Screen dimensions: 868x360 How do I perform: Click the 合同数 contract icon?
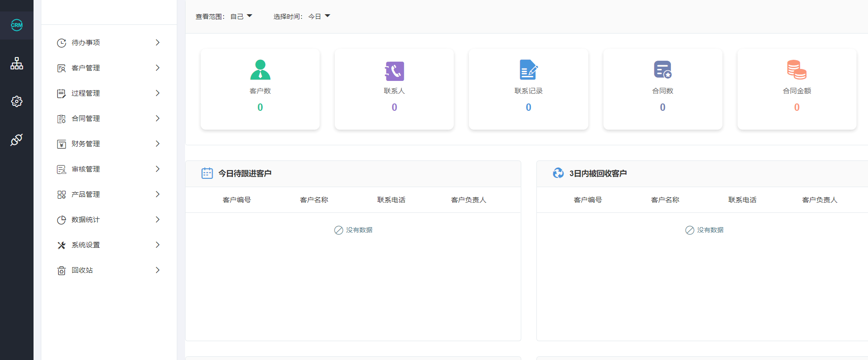663,70
